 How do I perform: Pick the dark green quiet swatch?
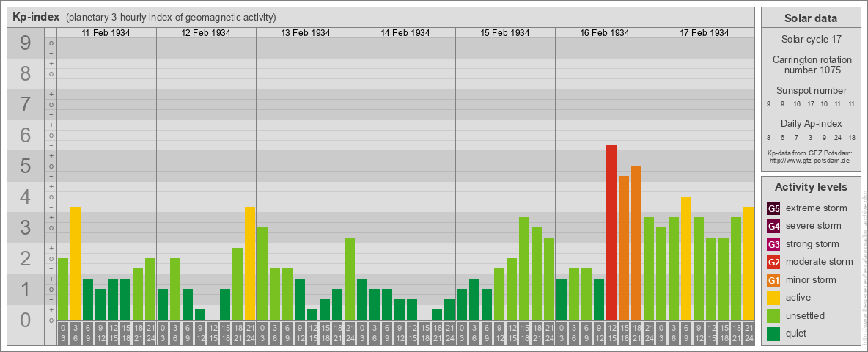(x=773, y=333)
